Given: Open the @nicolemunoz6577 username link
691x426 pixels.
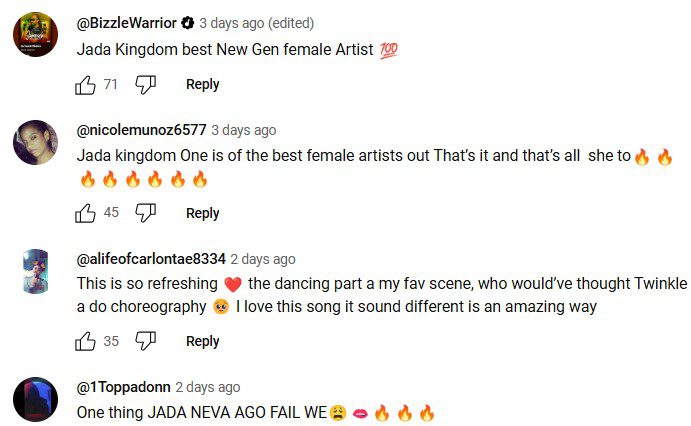Looking at the screenshot, I should click(x=141, y=130).
